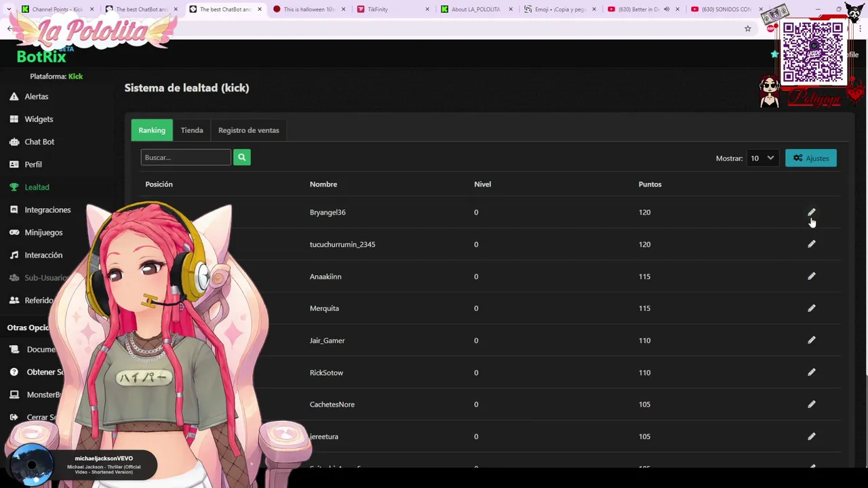
Task: Click the 105 points value for CachetesNore
Action: pos(644,405)
